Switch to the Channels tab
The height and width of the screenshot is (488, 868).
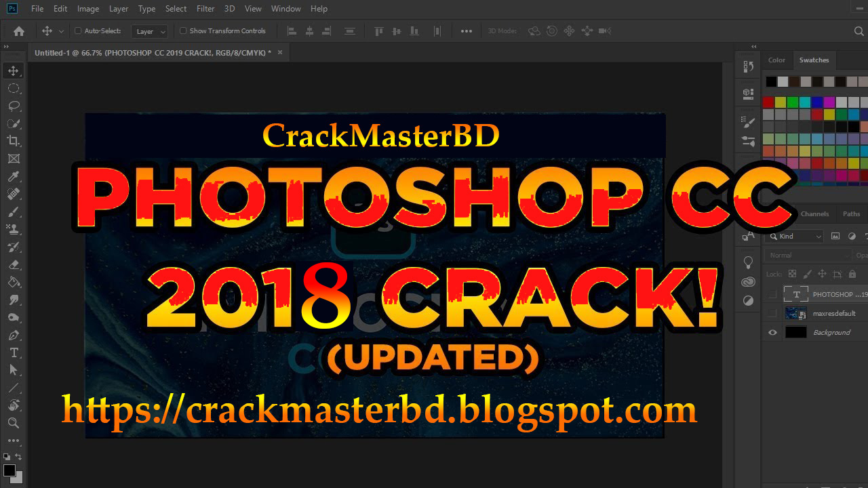(814, 213)
